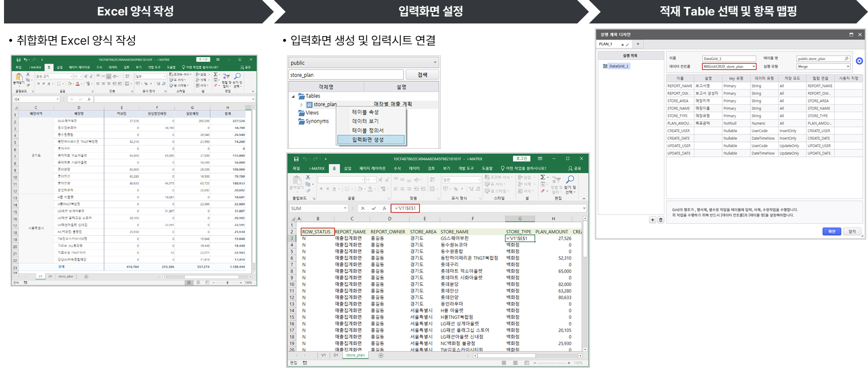Screen dimensions: 868x368
Task: Click the ROW_STATUS header cell
Action: tap(317, 231)
